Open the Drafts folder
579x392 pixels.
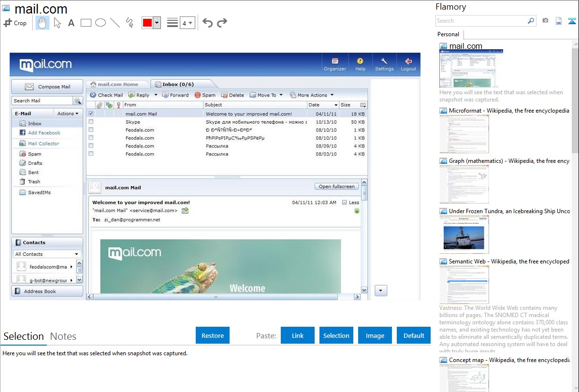[35, 163]
